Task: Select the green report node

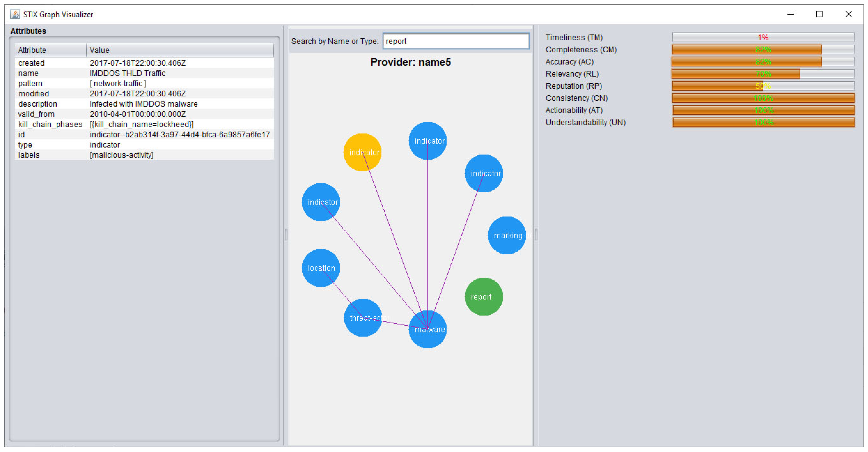Action: click(x=484, y=296)
